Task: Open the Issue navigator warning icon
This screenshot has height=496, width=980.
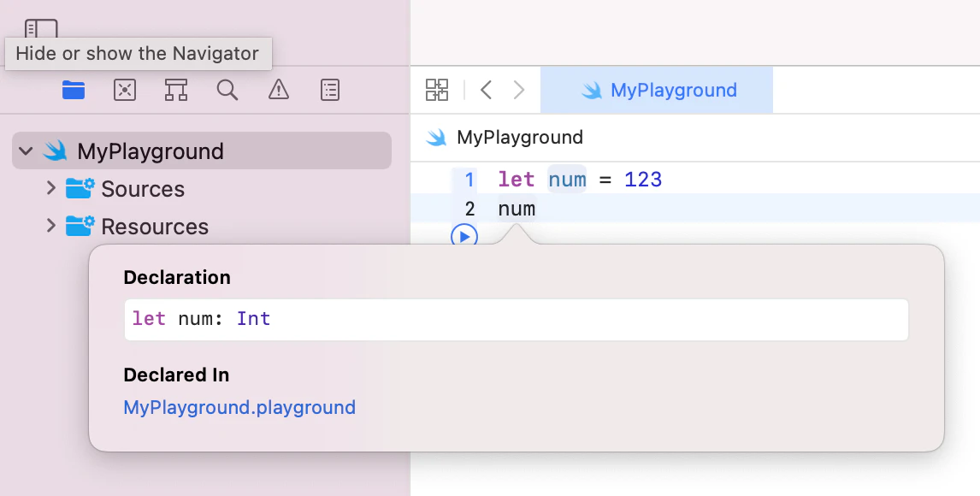Action: click(x=279, y=90)
